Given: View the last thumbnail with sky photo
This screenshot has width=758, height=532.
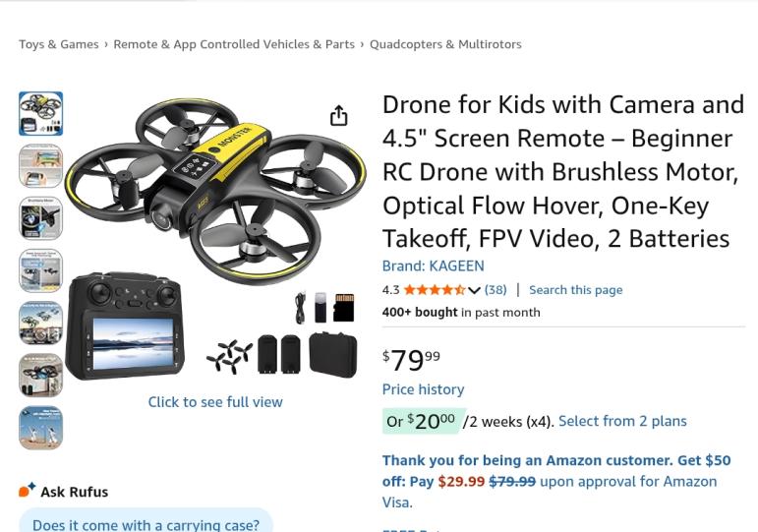Looking at the screenshot, I should 40,428.
